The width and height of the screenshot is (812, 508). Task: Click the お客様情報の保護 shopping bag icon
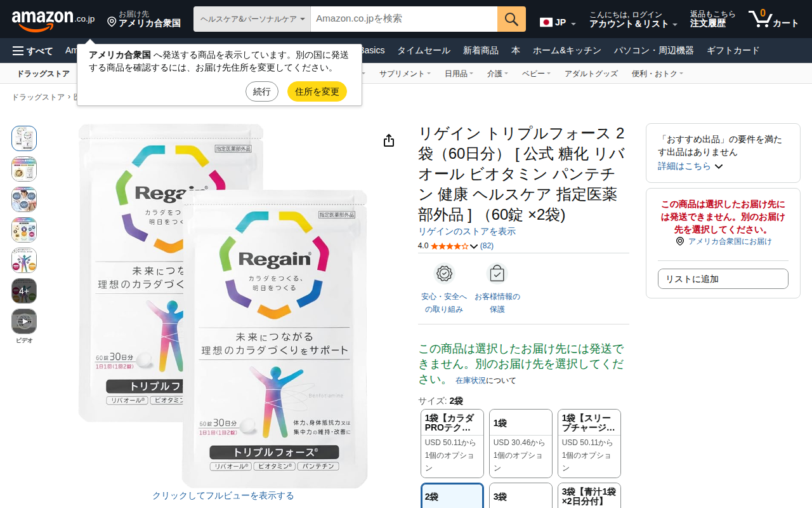(x=497, y=274)
